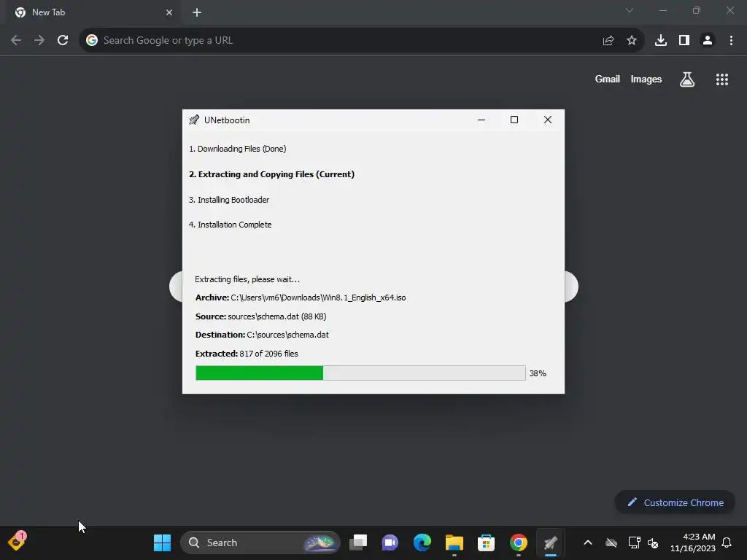Open notifications bell icon
This screenshot has width=747, height=560.
727,542
